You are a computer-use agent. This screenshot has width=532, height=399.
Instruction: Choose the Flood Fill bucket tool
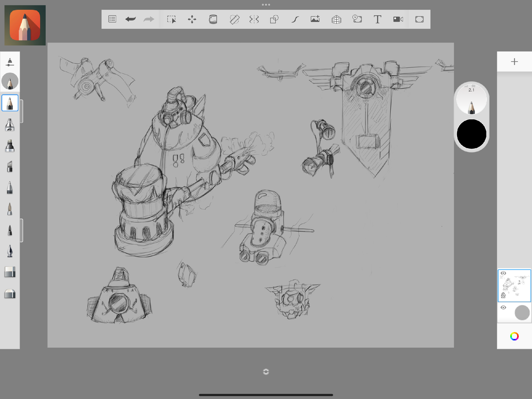click(x=213, y=19)
